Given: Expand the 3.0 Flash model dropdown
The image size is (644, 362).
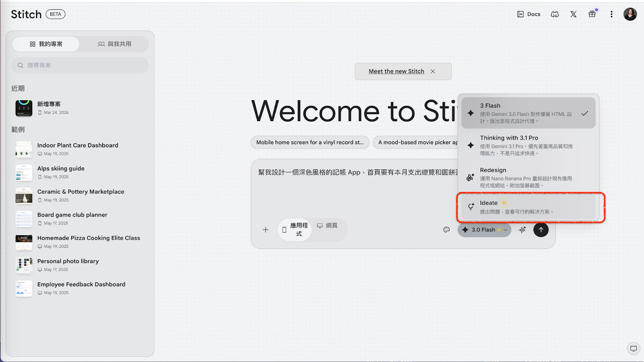Looking at the screenshot, I should click(x=484, y=230).
